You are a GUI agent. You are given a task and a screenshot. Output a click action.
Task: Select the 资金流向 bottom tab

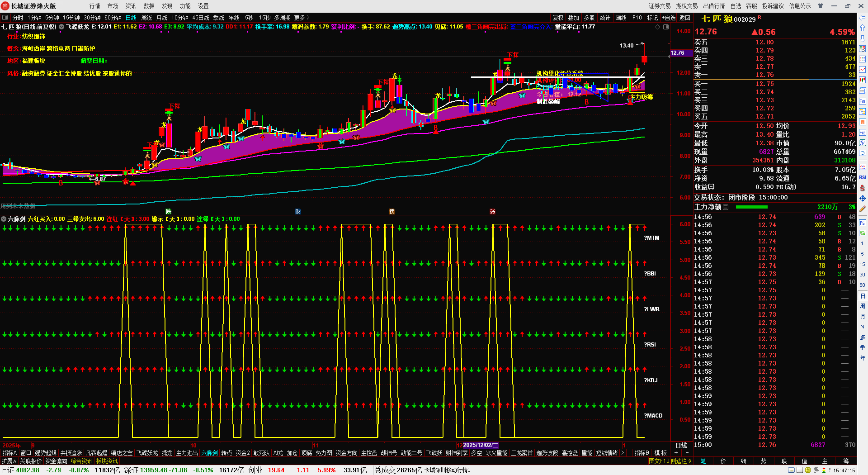[56, 461]
